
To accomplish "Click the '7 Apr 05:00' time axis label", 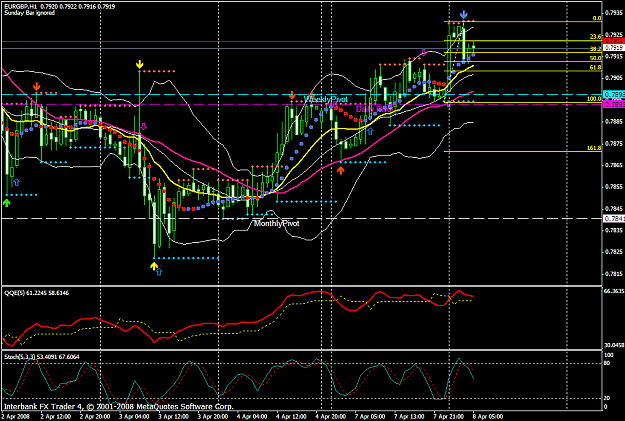I will [370, 417].
